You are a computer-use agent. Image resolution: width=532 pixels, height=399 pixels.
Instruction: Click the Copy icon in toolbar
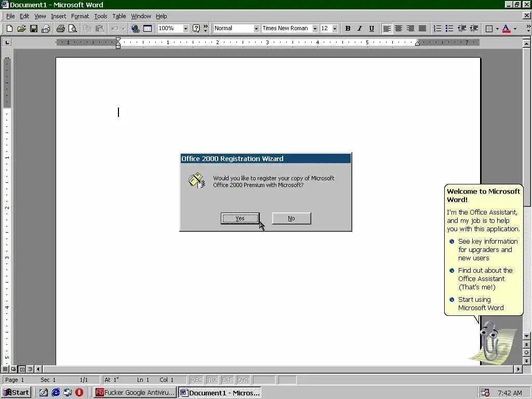pos(87,29)
